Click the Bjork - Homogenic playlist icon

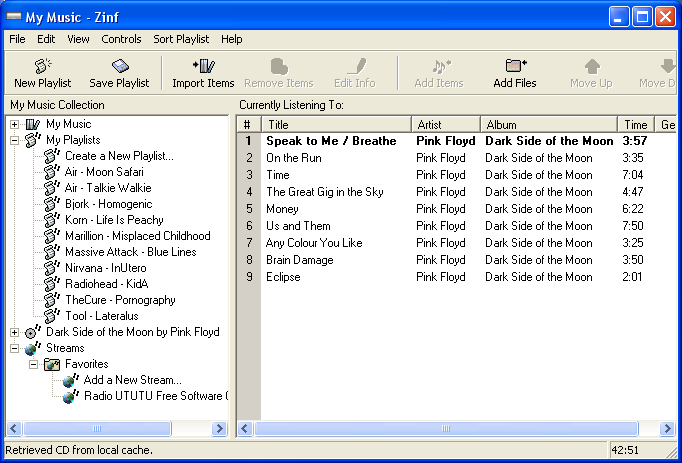click(x=52, y=204)
